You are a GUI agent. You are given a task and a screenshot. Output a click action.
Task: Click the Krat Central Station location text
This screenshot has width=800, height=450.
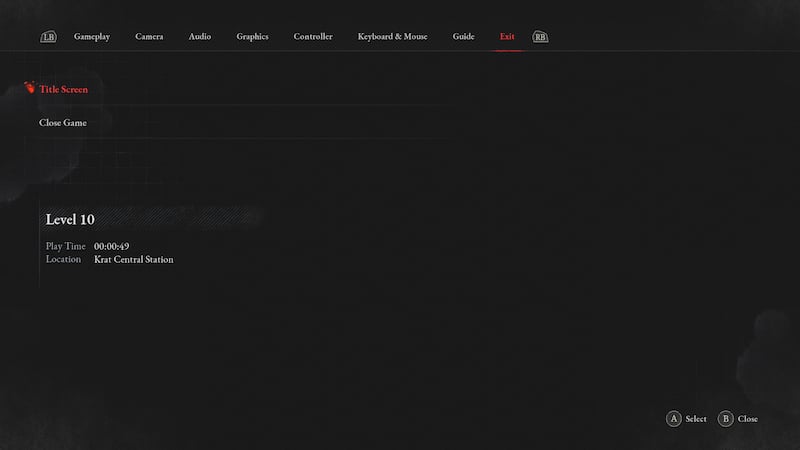[x=133, y=260]
